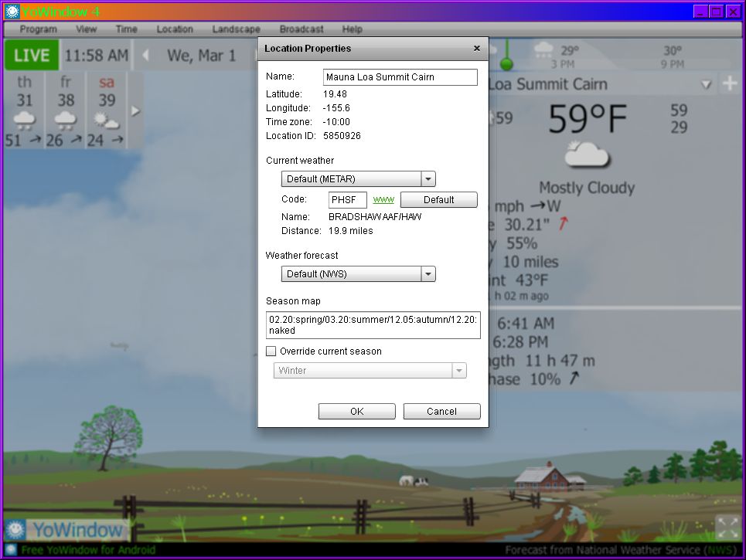The image size is (746, 560).
Task: Click the Default station button
Action: point(438,200)
